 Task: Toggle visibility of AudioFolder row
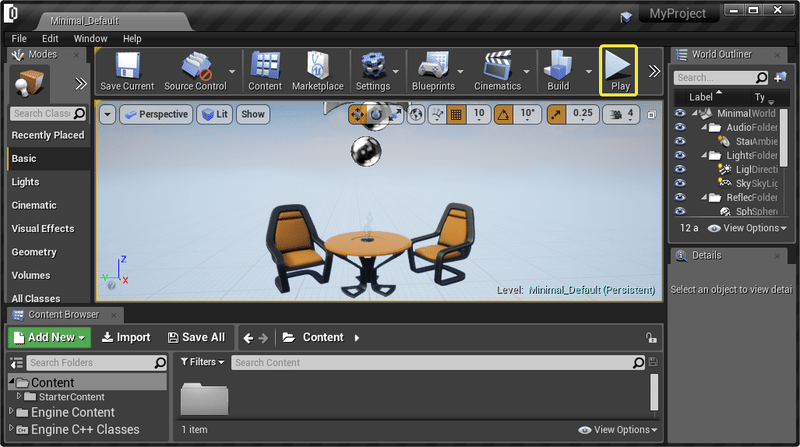click(x=680, y=127)
